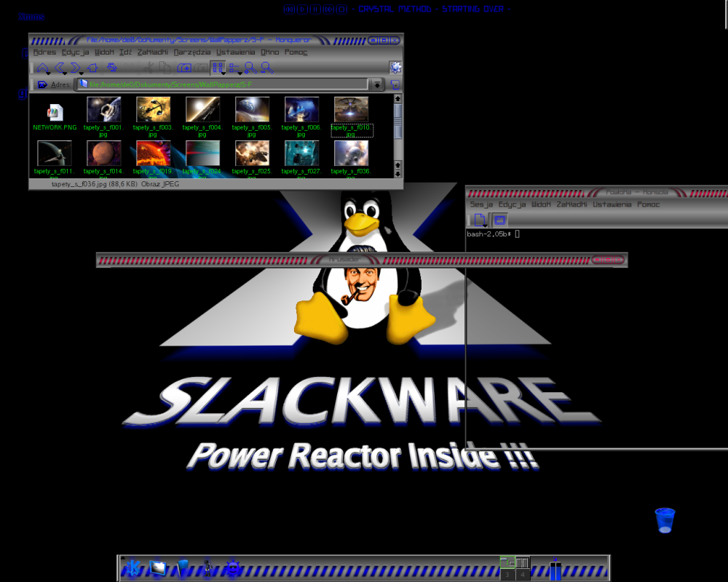
Task: Open the Okno menu in Konqueror
Action: coord(270,52)
